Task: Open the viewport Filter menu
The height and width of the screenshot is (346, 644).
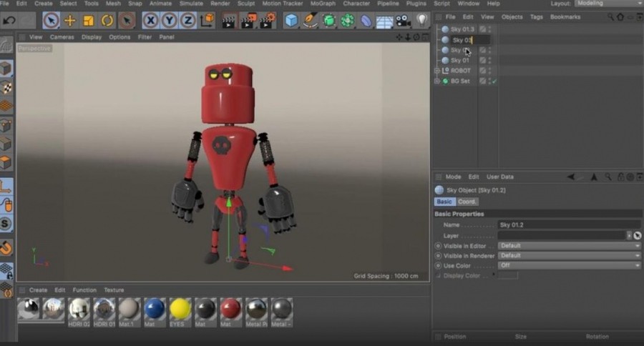Action: [145, 37]
